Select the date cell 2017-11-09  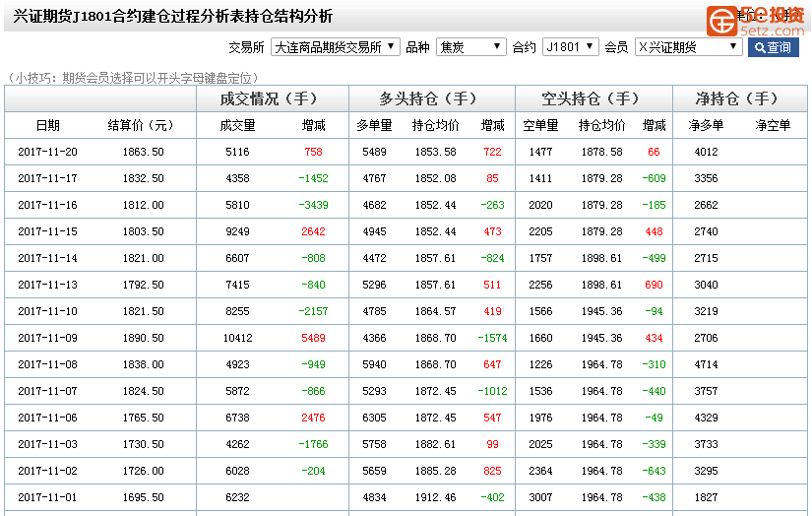tap(47, 338)
